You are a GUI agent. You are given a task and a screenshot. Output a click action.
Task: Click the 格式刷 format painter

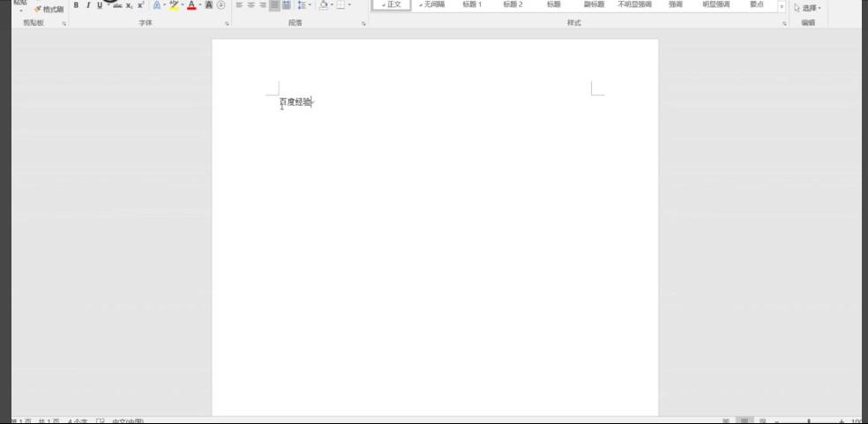point(49,10)
